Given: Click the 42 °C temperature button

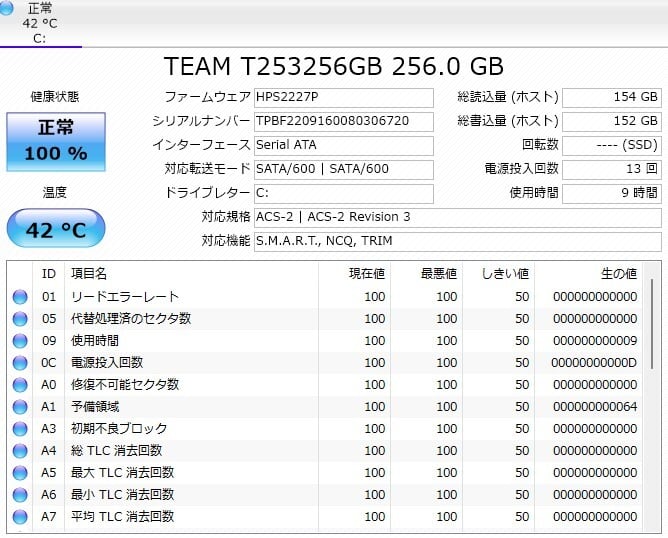Looking at the screenshot, I should click(55, 230).
